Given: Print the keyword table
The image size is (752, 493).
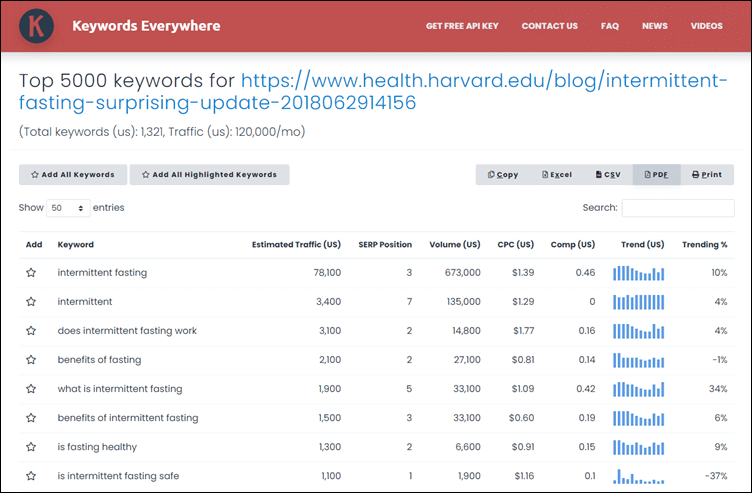Looking at the screenshot, I should (707, 175).
